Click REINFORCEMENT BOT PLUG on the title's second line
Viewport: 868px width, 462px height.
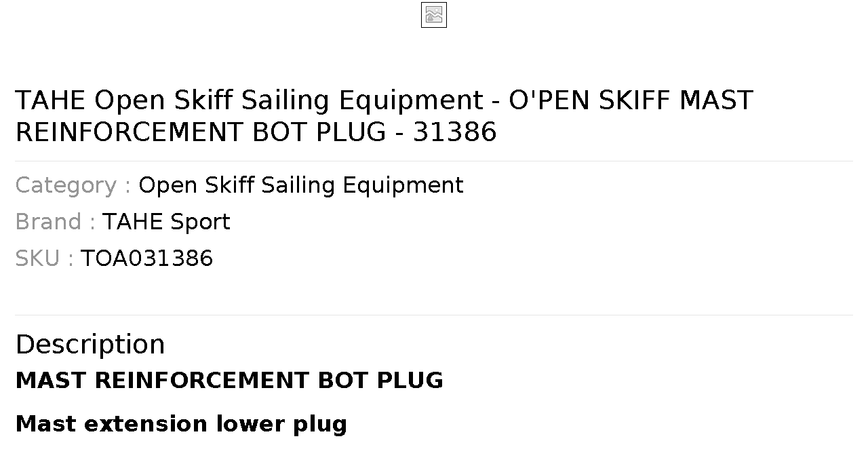[x=201, y=132]
